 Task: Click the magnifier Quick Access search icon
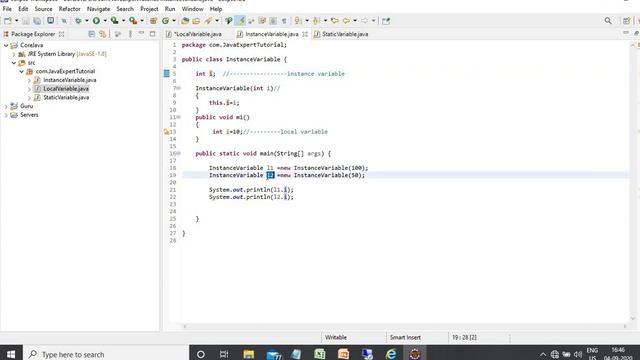(x=608, y=21)
